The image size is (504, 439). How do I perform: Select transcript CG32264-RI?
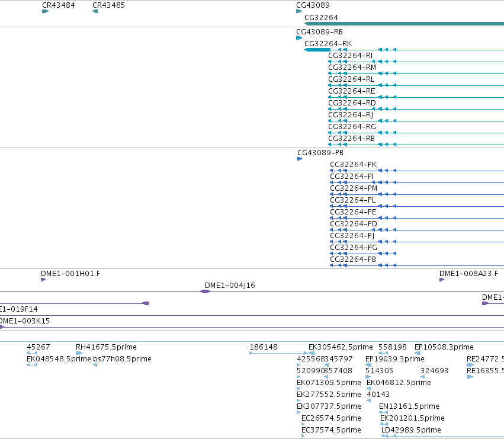(416, 62)
